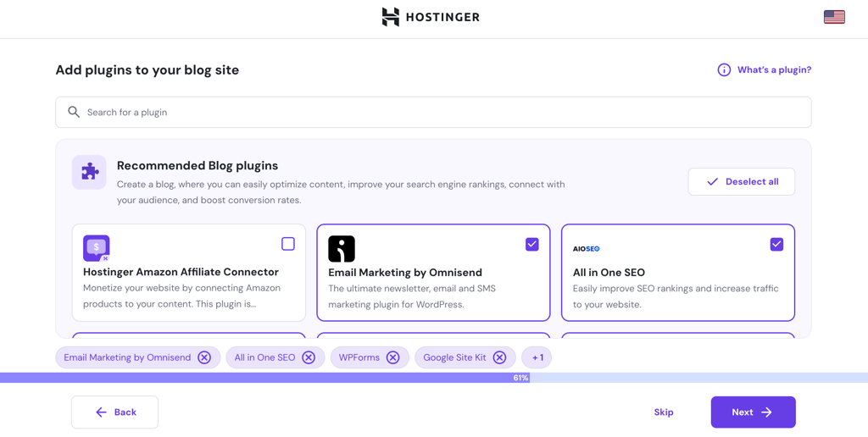Uncheck the Email Marketing by Omnisend checkbox
Viewport: 868px width, 437px height.
[532, 244]
